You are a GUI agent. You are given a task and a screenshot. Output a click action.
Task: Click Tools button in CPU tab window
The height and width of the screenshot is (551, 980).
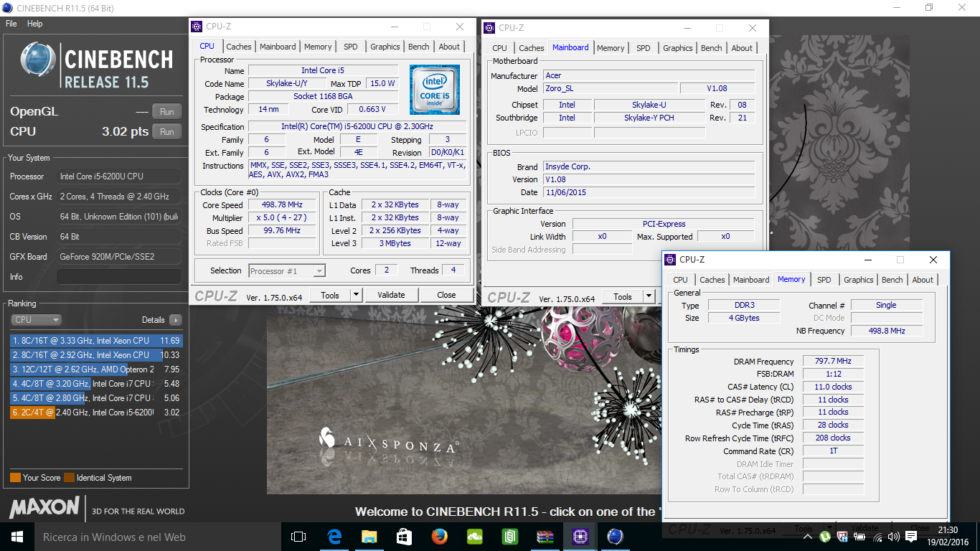[330, 295]
